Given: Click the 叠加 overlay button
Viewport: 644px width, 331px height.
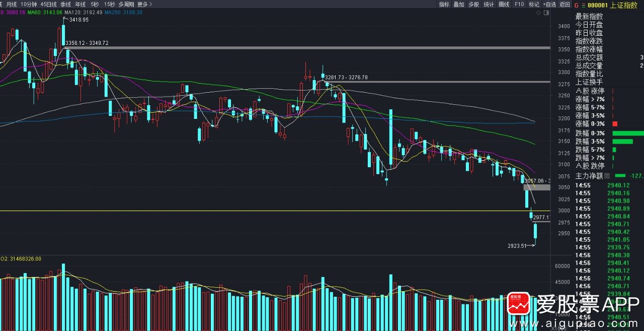Looking at the screenshot, I should [458, 5].
